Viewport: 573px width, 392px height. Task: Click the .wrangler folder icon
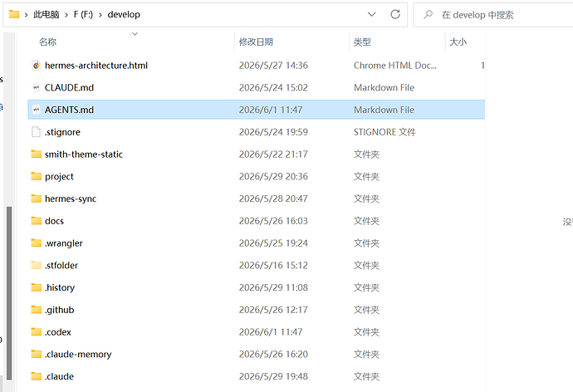pyautogui.click(x=36, y=243)
